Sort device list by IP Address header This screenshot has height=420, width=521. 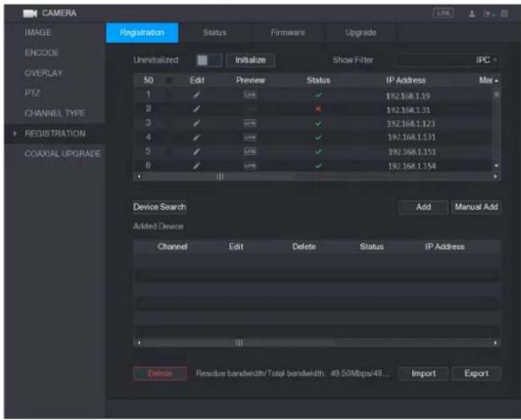tap(406, 80)
